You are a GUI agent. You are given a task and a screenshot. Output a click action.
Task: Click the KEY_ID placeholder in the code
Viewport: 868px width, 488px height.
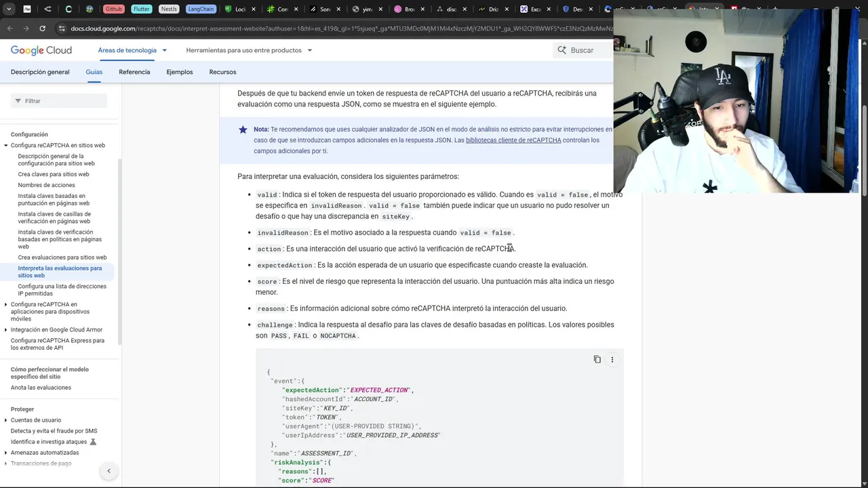(x=336, y=409)
